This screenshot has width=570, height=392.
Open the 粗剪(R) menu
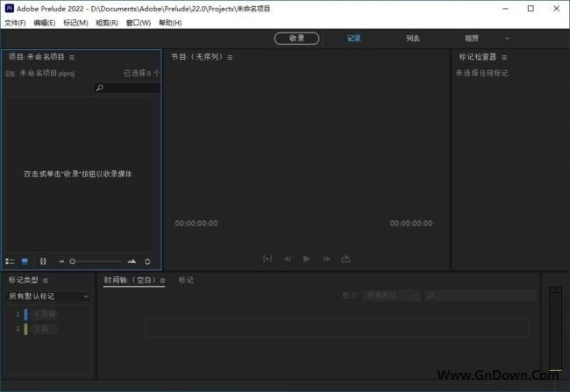click(x=107, y=23)
